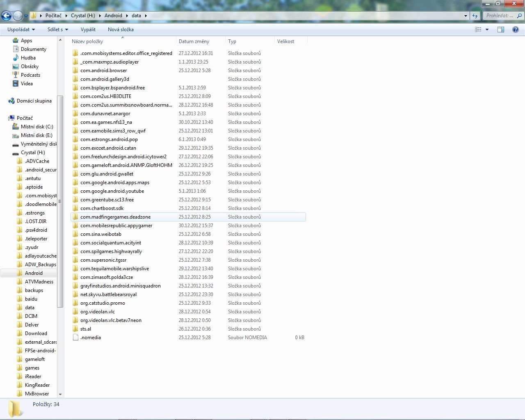Open the Sdílet s dropdown menu
Image resolution: width=525 pixels, height=420 pixels.
(57, 30)
